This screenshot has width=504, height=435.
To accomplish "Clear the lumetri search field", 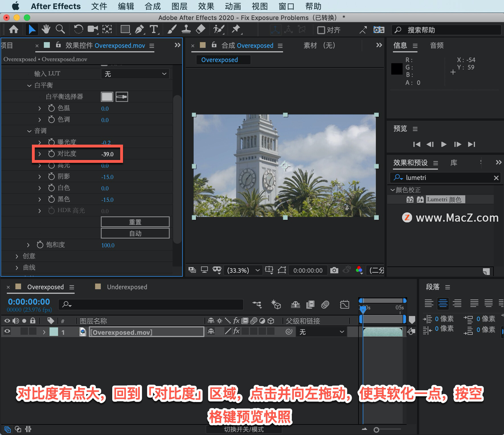I will point(496,178).
